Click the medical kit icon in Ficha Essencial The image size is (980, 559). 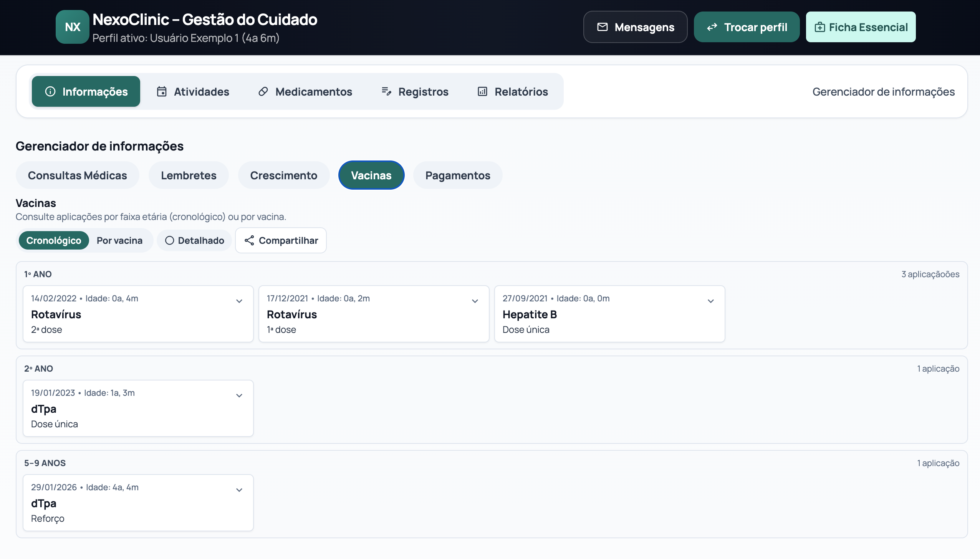pyautogui.click(x=820, y=27)
